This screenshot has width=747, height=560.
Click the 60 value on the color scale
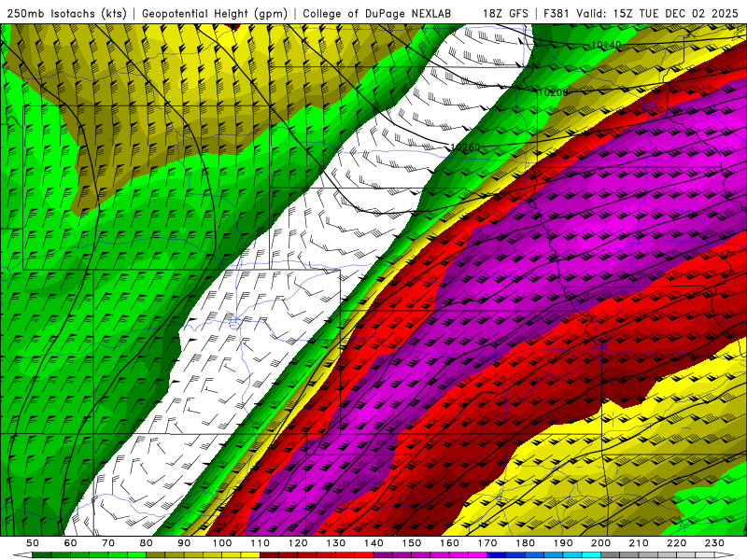(x=71, y=543)
